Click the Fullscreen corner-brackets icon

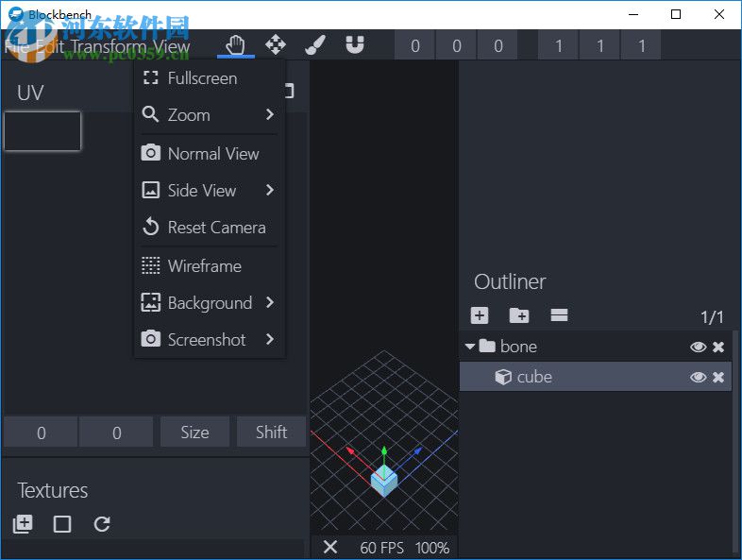(x=150, y=77)
